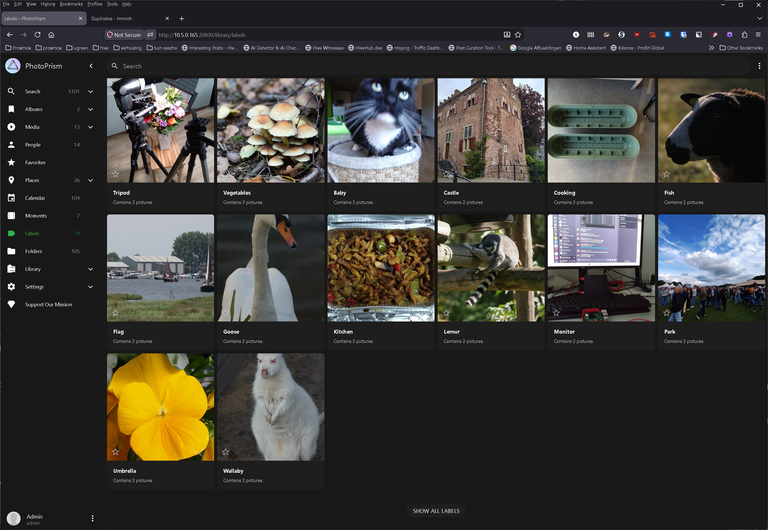The image size is (768, 530).
Task: Toggle the favorite star on Wallaby label
Action: [x=226, y=452]
